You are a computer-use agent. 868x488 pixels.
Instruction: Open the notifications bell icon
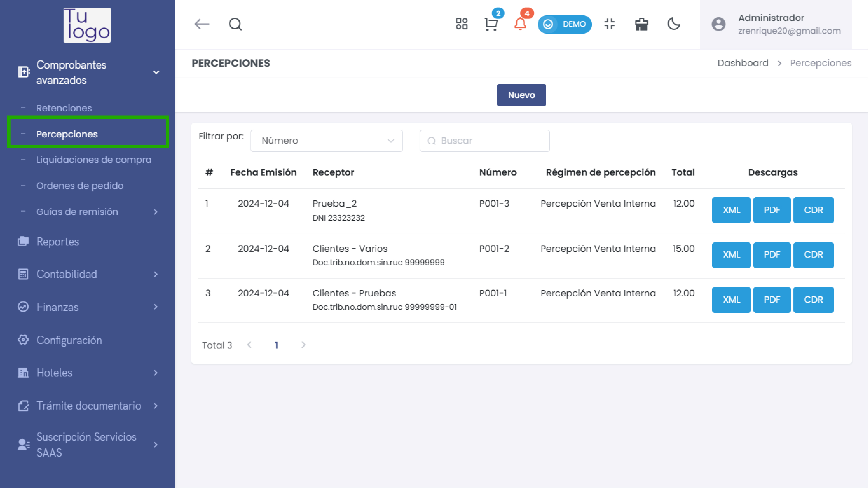520,24
